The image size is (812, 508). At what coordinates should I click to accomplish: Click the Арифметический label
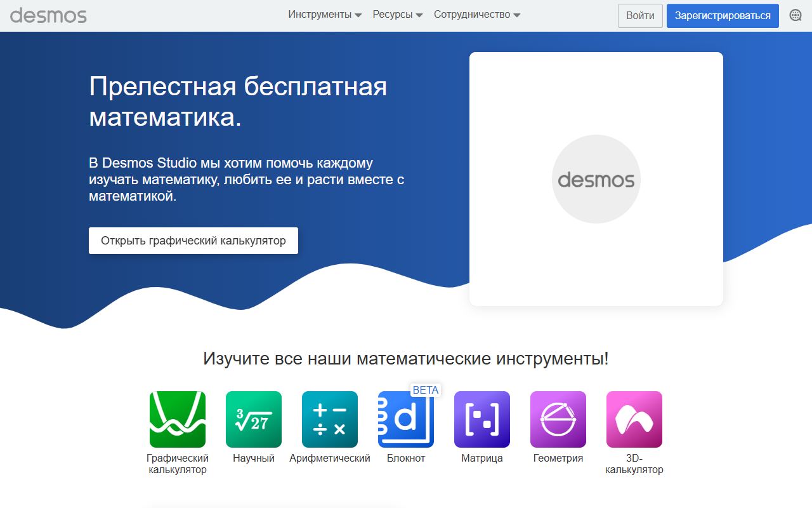point(330,458)
